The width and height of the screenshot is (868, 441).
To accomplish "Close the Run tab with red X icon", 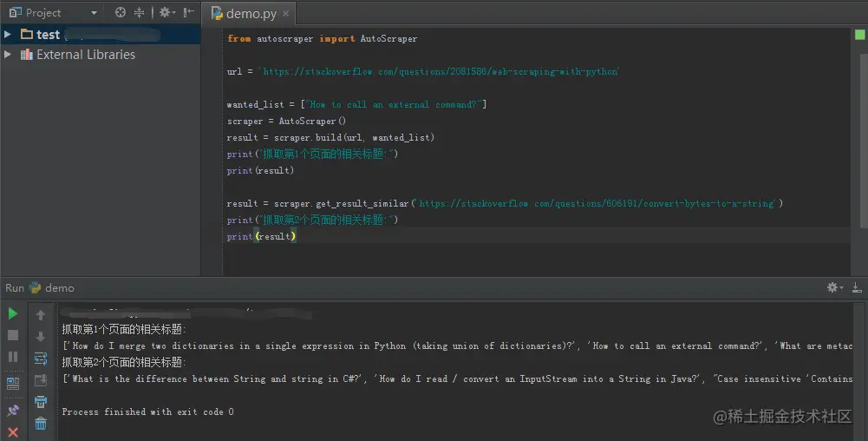I will (13, 432).
